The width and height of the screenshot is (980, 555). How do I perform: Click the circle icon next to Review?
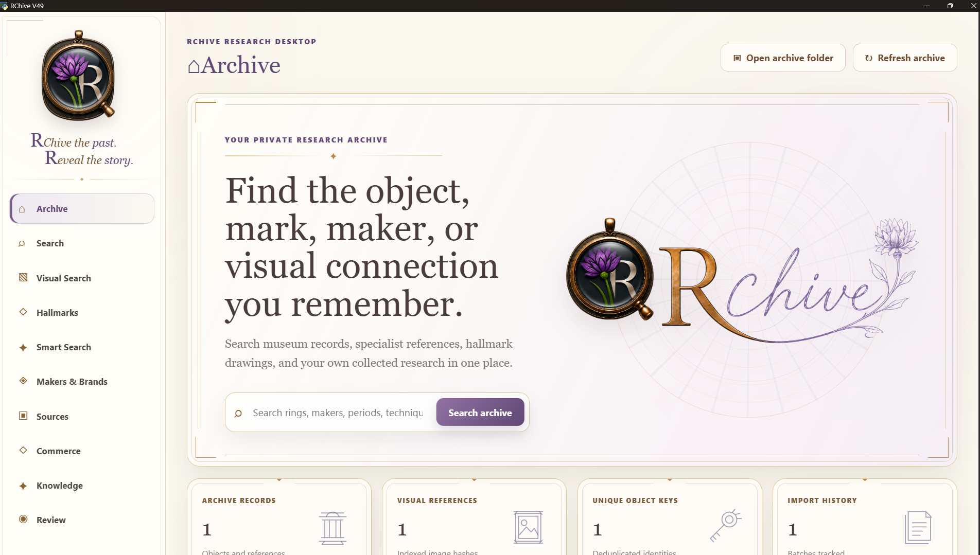click(x=23, y=519)
